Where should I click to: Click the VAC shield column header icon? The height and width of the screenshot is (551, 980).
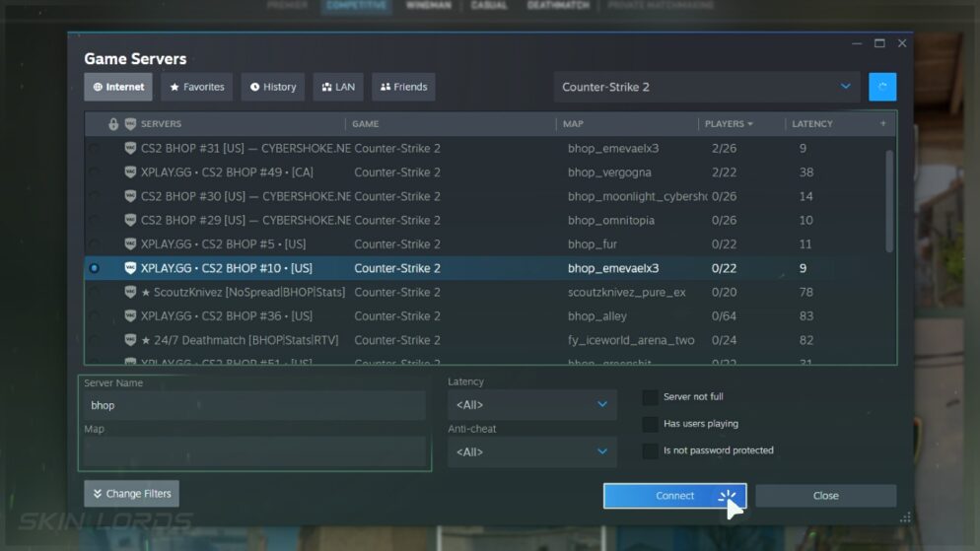click(x=130, y=124)
